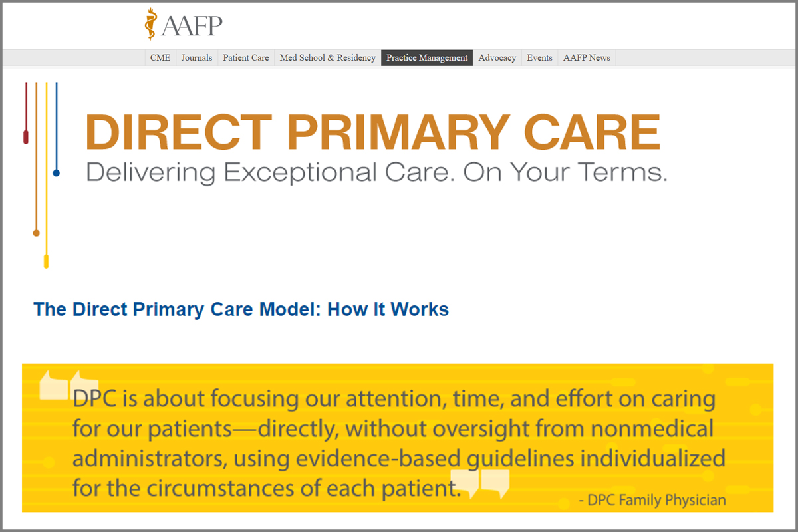Click the red line end marker

coord(26,137)
